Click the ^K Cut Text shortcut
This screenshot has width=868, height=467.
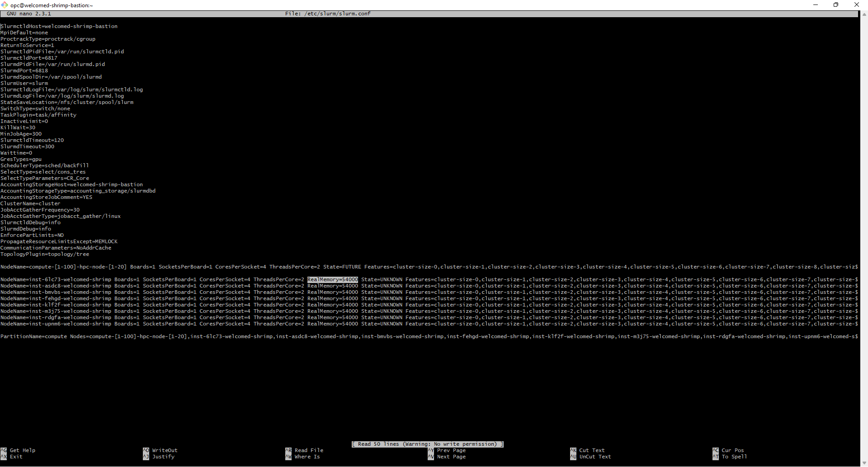[x=587, y=450]
